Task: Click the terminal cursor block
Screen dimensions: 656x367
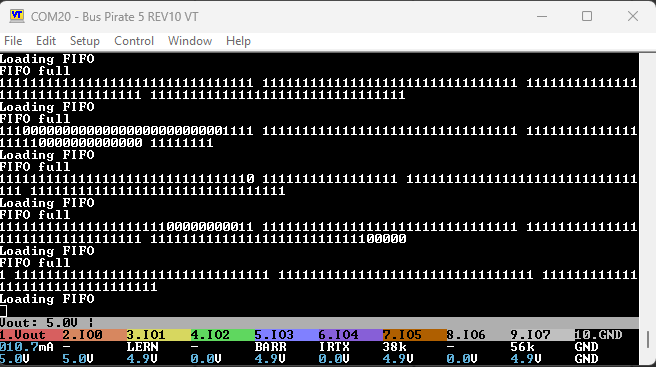Action: point(3,311)
